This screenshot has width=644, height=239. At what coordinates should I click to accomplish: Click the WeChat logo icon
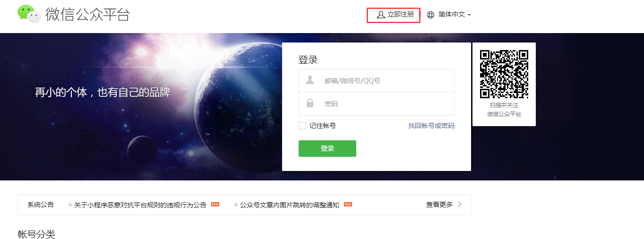[29, 14]
